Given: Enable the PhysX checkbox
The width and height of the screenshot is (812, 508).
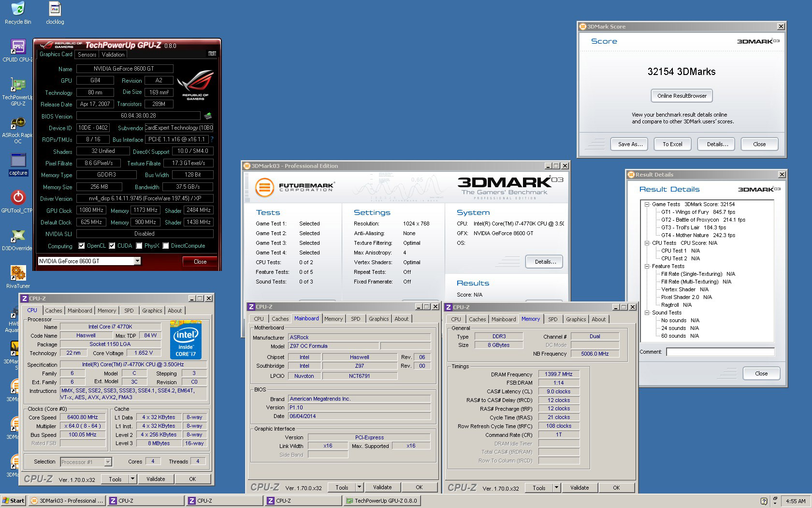Looking at the screenshot, I should click(139, 246).
